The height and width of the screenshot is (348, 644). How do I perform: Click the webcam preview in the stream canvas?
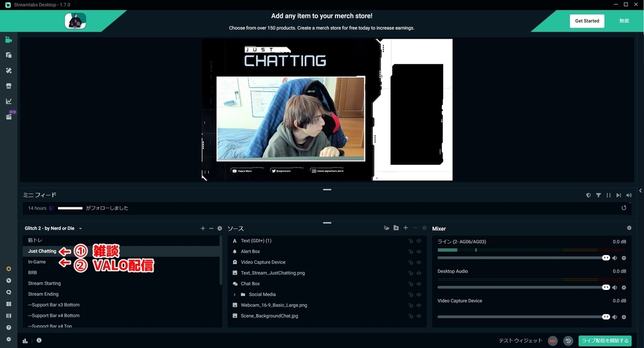[x=290, y=119]
